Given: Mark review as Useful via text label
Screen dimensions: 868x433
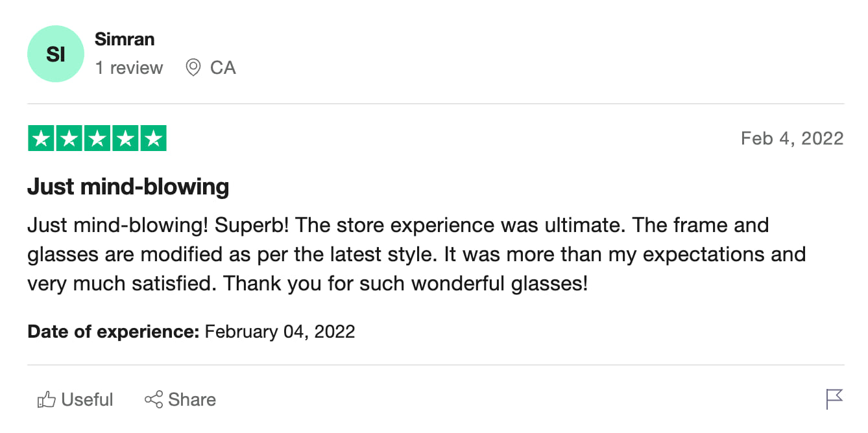Looking at the screenshot, I should pos(87,400).
